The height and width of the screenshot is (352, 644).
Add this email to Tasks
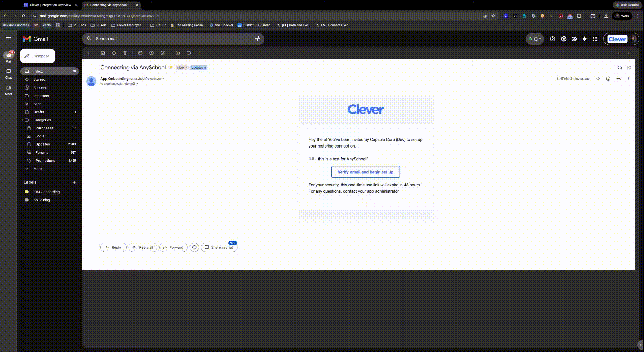point(163,53)
